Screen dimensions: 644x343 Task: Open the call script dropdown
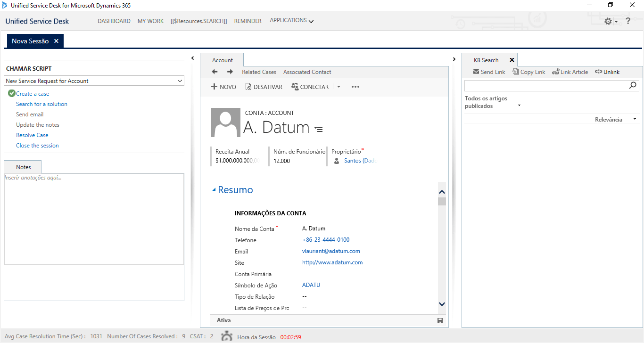click(x=179, y=81)
